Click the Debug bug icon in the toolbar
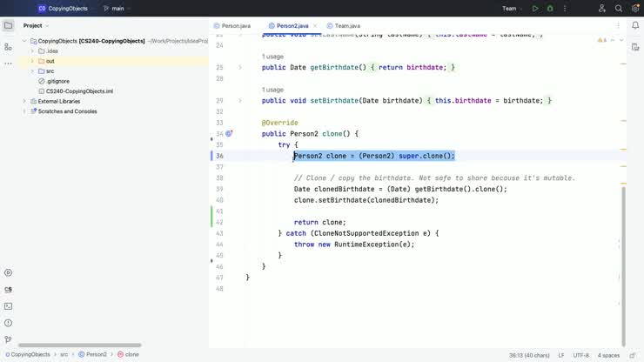Image resolution: width=644 pixels, height=362 pixels. pyautogui.click(x=550, y=9)
